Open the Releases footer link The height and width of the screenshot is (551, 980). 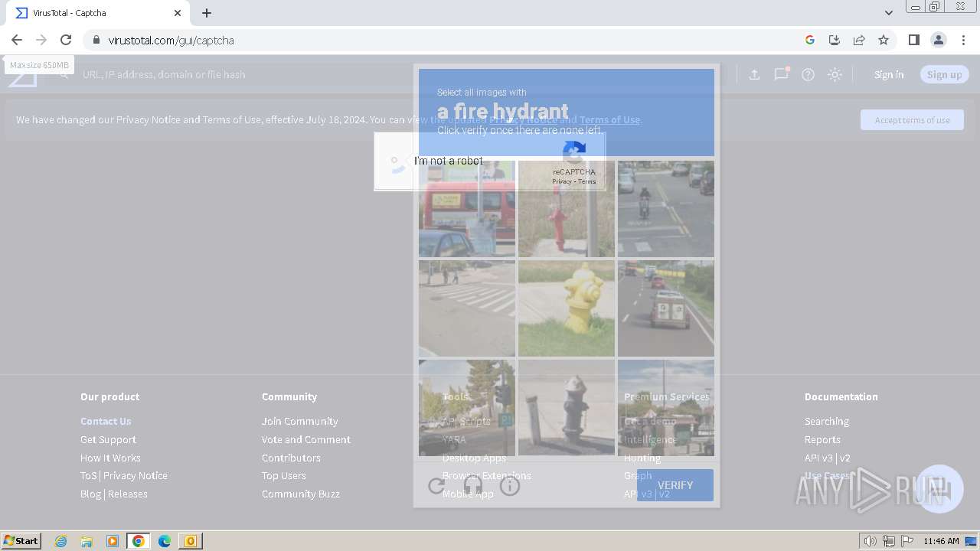(128, 494)
